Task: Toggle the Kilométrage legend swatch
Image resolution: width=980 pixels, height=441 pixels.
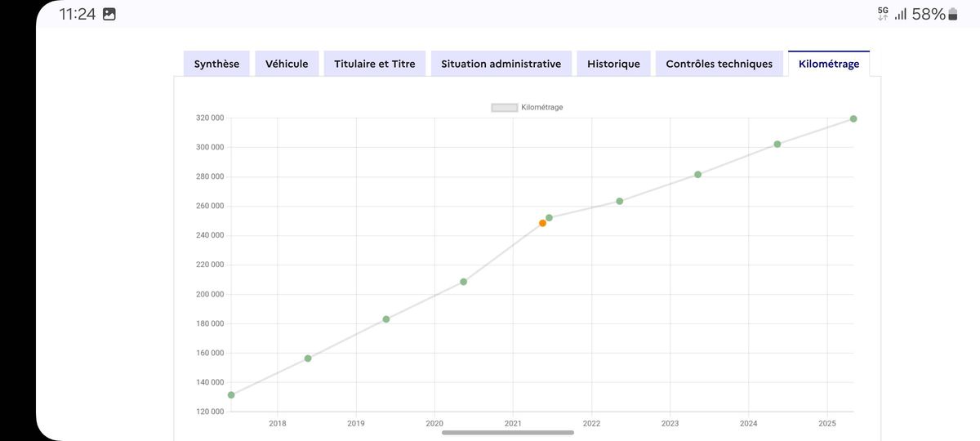Action: coord(504,108)
